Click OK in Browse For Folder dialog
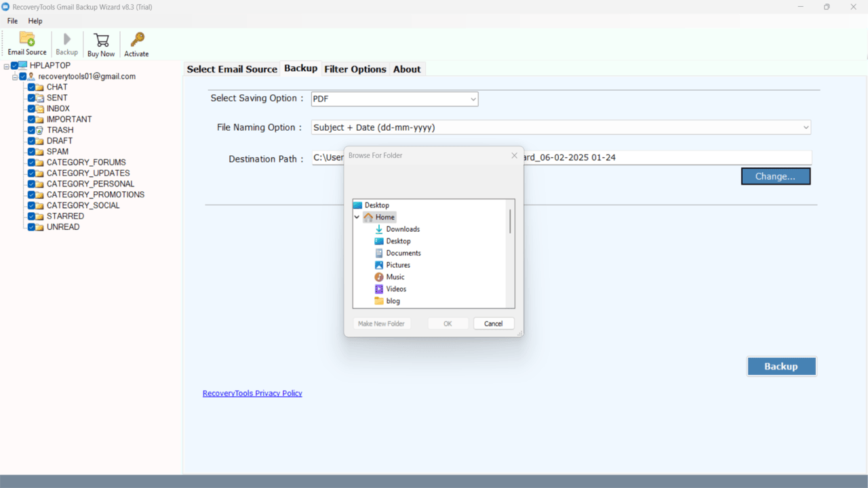This screenshot has width=868, height=488. click(x=448, y=323)
